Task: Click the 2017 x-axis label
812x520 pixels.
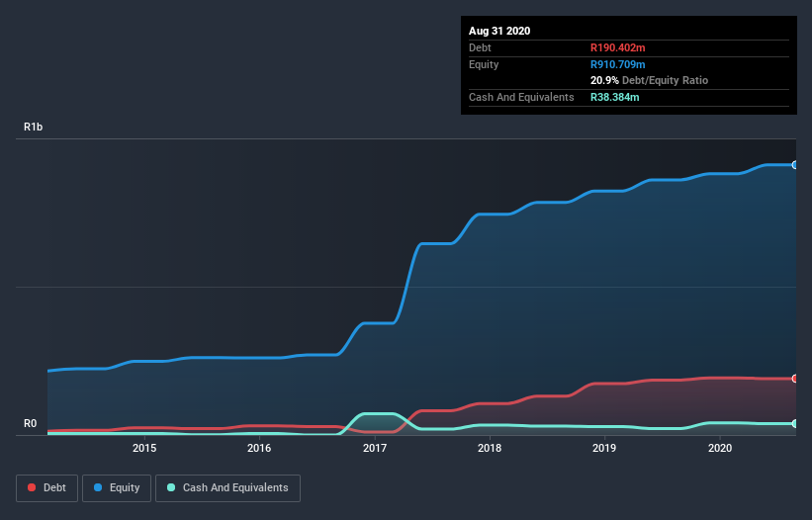Action: (x=375, y=448)
